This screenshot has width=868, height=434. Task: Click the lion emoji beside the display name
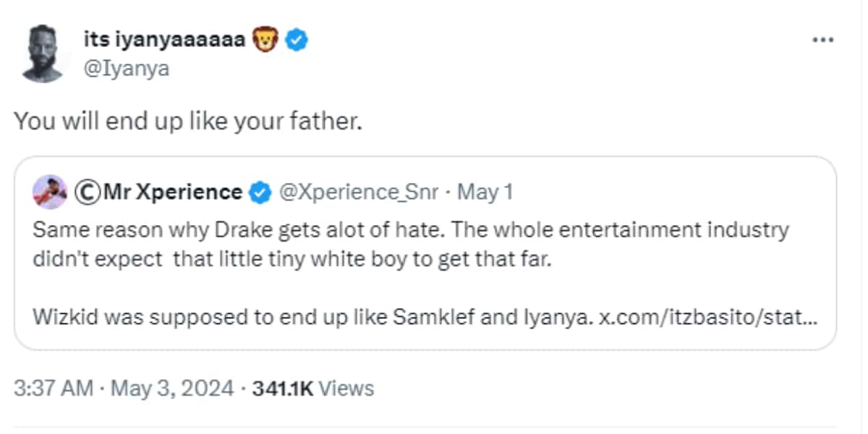click(x=265, y=41)
